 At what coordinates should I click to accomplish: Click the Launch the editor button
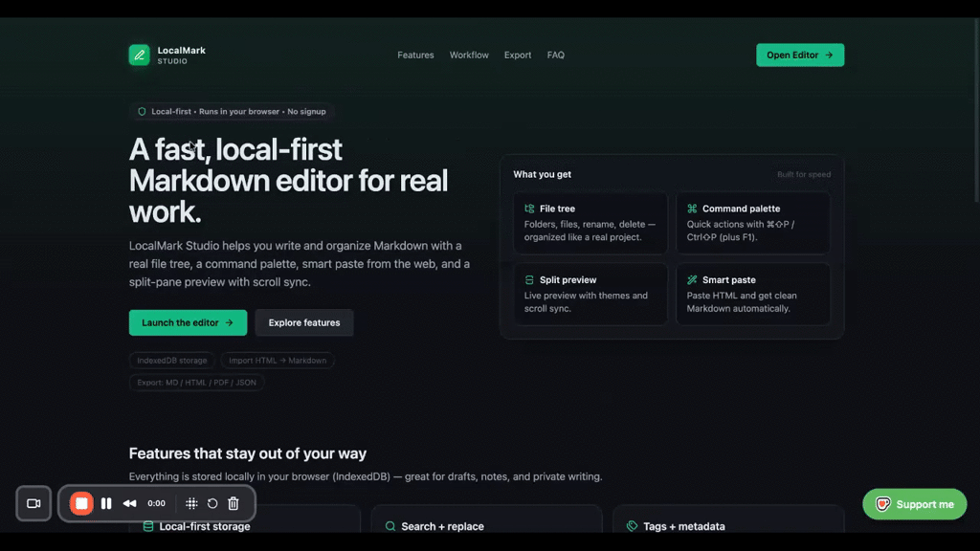tap(188, 322)
